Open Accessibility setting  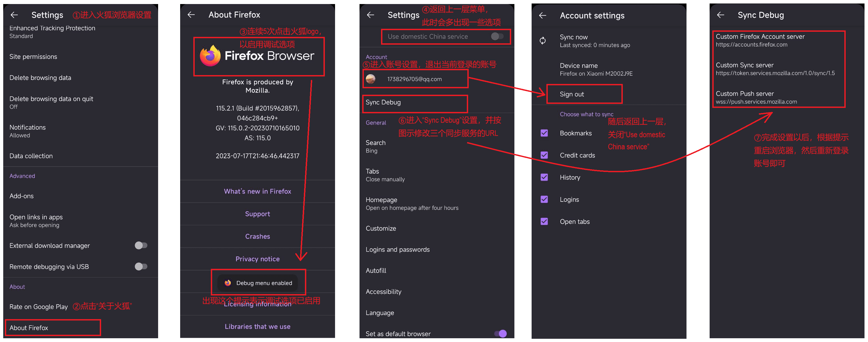pos(437,292)
